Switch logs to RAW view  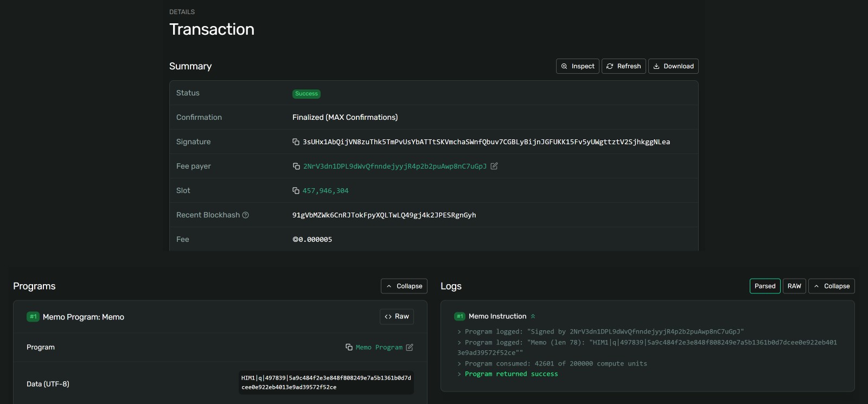click(794, 286)
